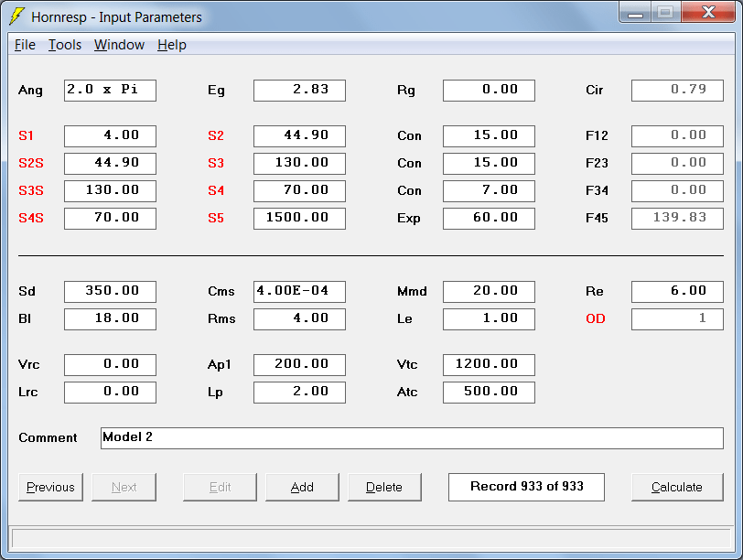Add a new record with Add

pos(302,487)
